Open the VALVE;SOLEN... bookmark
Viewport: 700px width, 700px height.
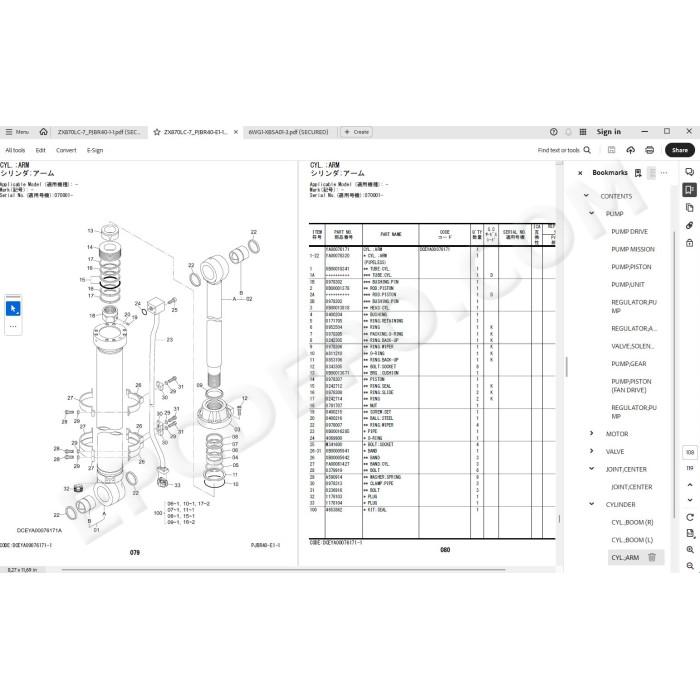[633, 346]
